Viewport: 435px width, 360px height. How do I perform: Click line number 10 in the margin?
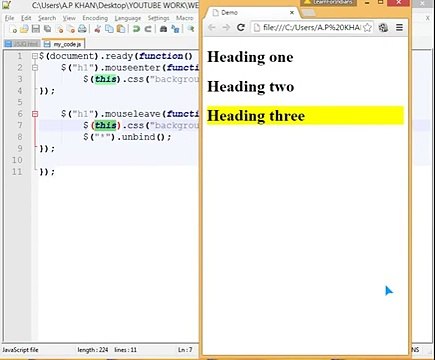pyautogui.click(x=17, y=160)
